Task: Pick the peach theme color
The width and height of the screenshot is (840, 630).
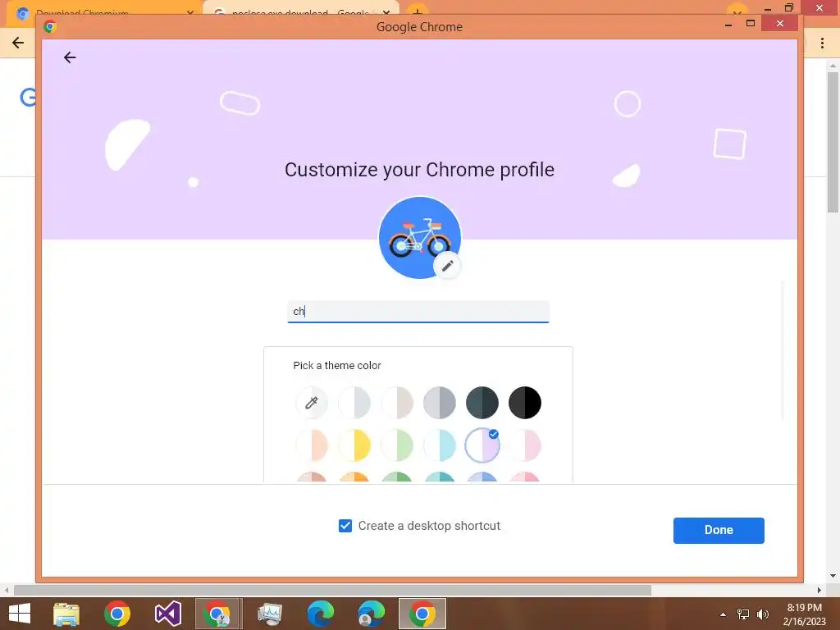Action: [311, 445]
